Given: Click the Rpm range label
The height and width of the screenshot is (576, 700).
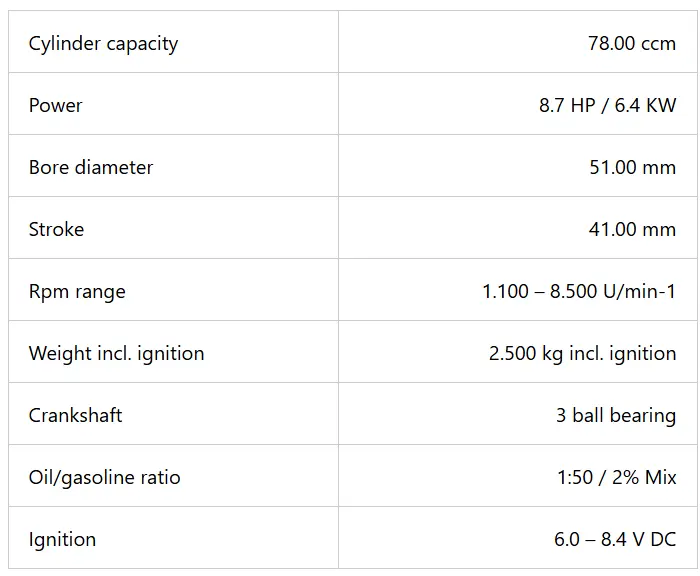Looking at the screenshot, I should click(77, 291).
